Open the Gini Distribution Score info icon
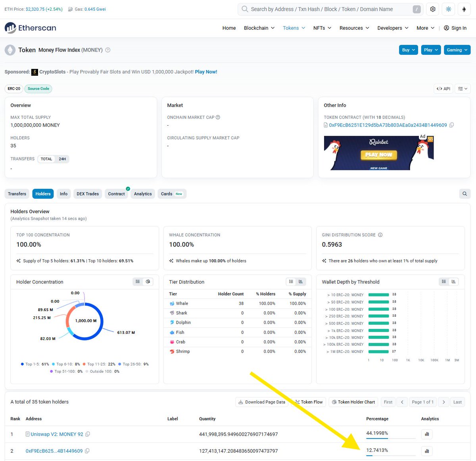Image resolution: width=476 pixels, height=461 pixels. click(x=380, y=235)
